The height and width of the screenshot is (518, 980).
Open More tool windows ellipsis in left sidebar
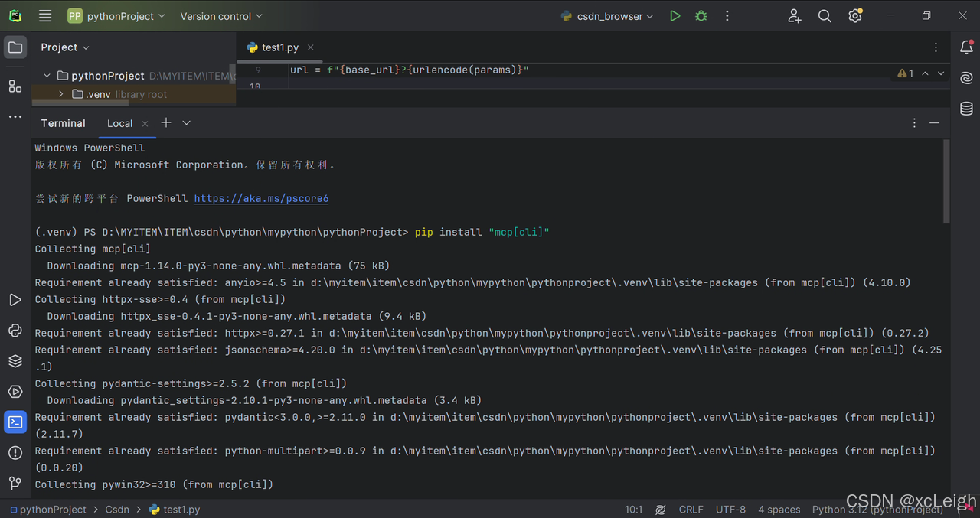click(x=15, y=117)
